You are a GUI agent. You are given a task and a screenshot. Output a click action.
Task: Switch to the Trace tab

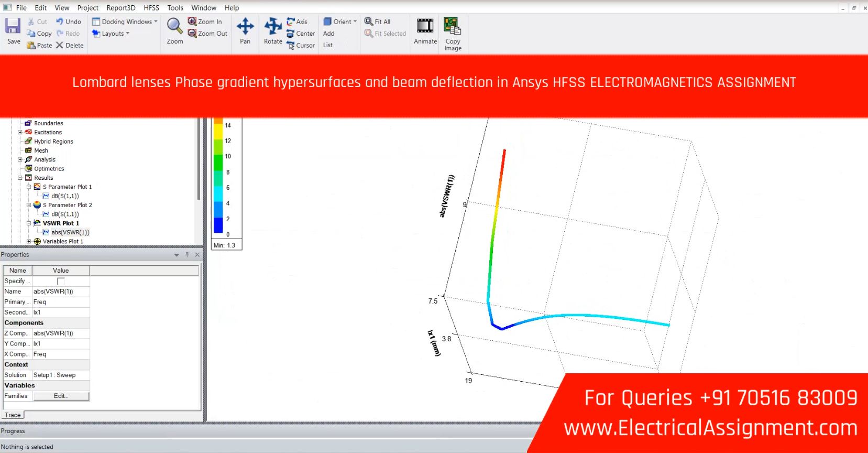(13, 415)
